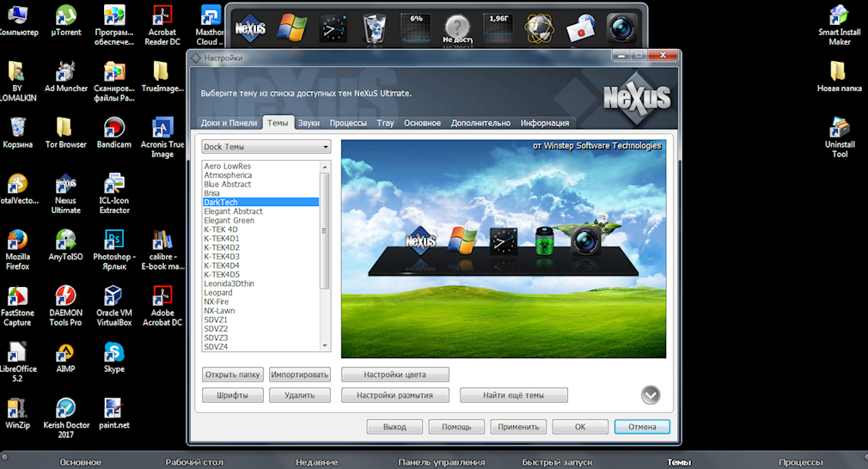868x469 pixels.
Task: Click theme list scrollbar down arrow
Action: pyautogui.click(x=325, y=346)
